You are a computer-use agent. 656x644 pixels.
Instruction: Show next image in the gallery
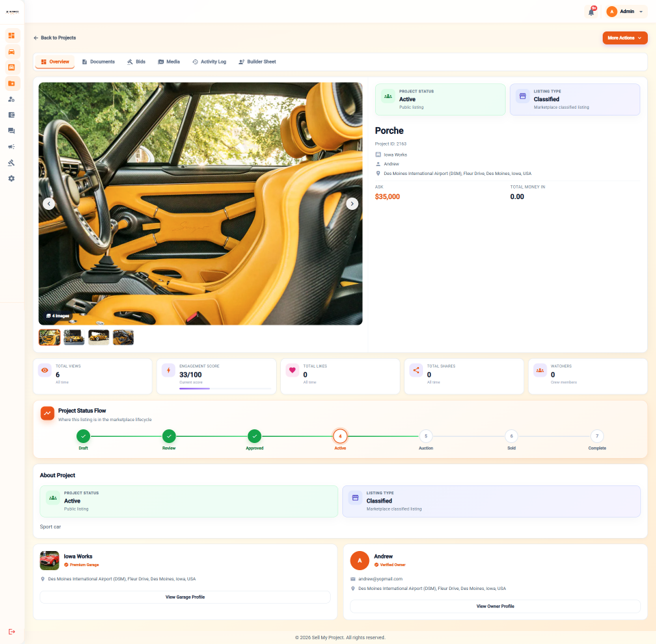353,204
